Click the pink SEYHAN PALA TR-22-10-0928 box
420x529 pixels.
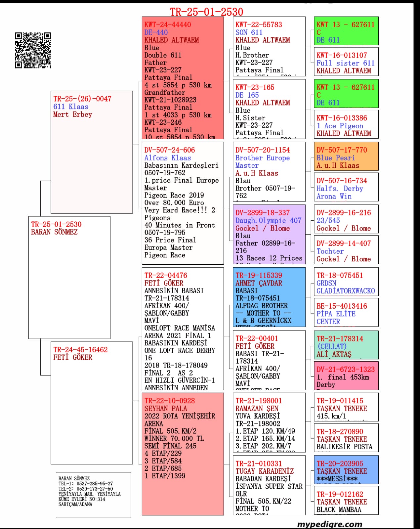coord(183,454)
